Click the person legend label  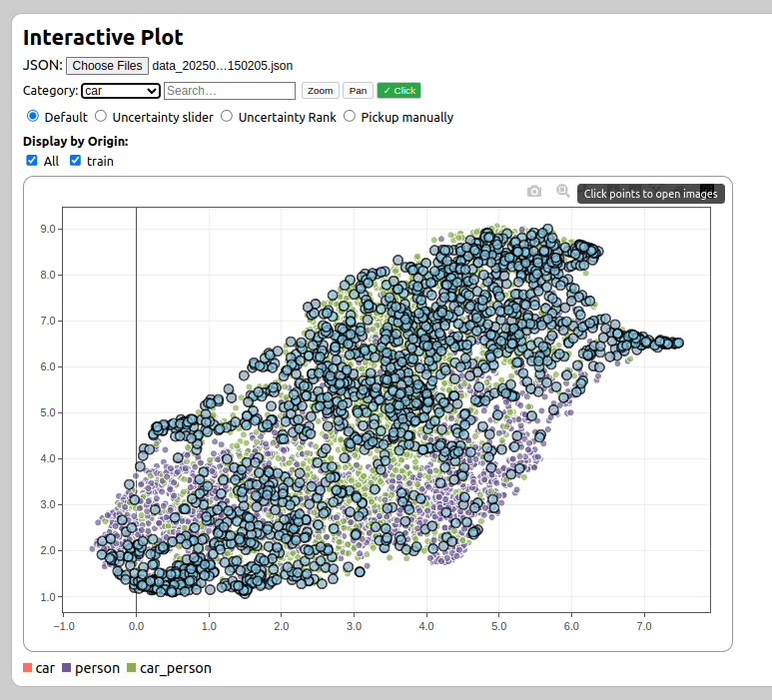(x=97, y=668)
